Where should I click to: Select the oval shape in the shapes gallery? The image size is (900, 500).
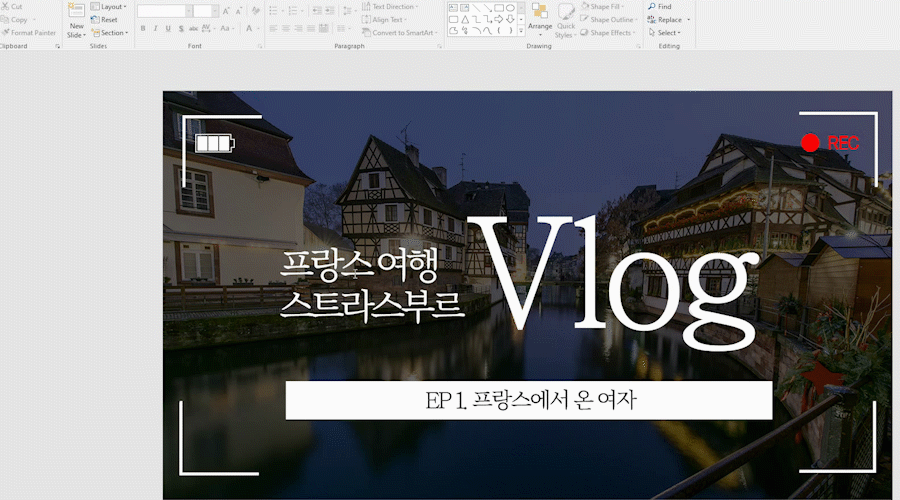(x=510, y=7)
